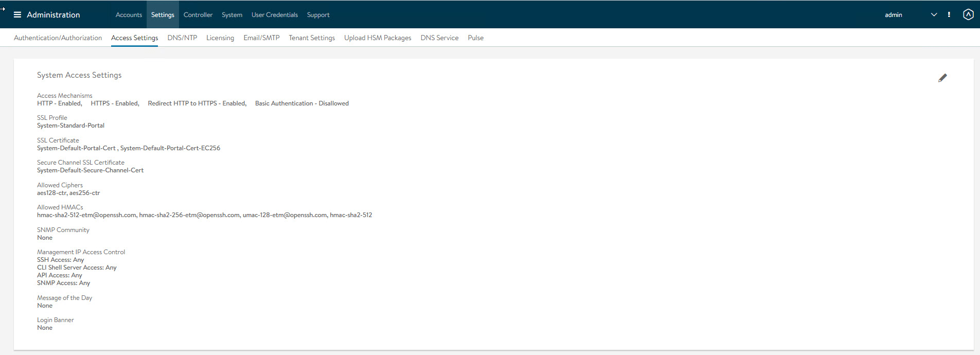Switch to the Authentication/Authorization tab
This screenshot has height=355, width=980.
point(58,38)
